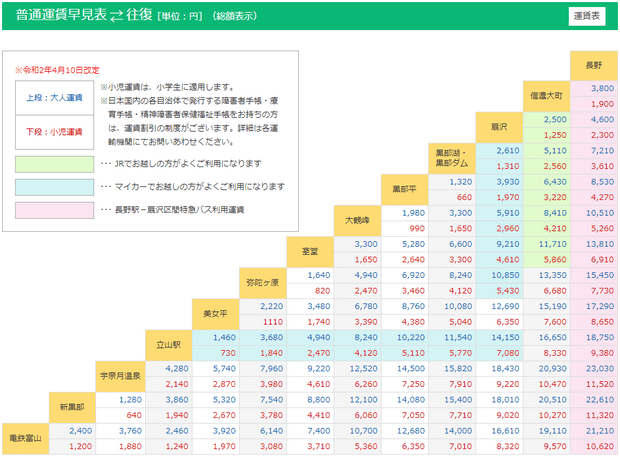
Task: Select the 信濃大町 station header cell
Action: [x=546, y=96]
